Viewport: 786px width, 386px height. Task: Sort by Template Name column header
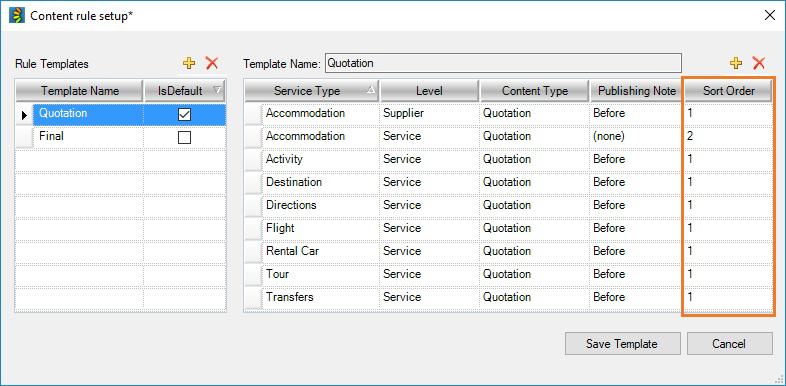[x=80, y=91]
